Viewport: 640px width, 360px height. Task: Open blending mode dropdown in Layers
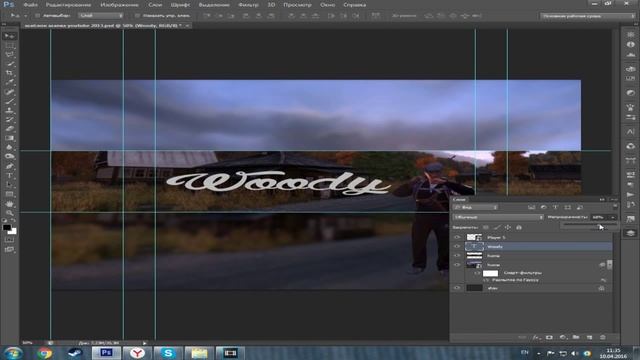498,217
